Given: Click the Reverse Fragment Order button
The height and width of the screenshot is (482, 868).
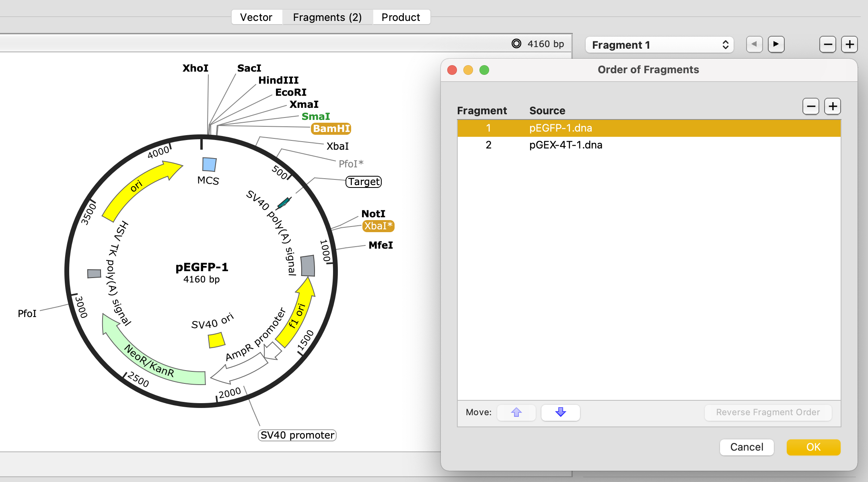Looking at the screenshot, I should pyautogui.click(x=767, y=412).
